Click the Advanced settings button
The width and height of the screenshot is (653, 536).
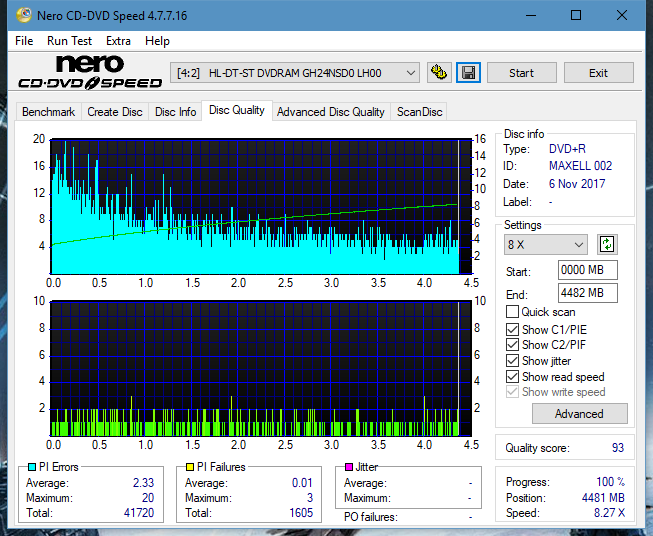click(x=579, y=414)
